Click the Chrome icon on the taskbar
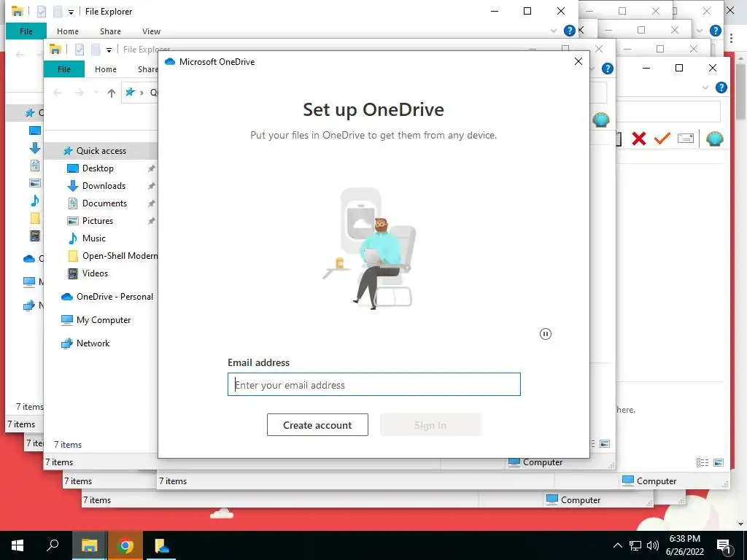The height and width of the screenshot is (560, 747). (125, 545)
